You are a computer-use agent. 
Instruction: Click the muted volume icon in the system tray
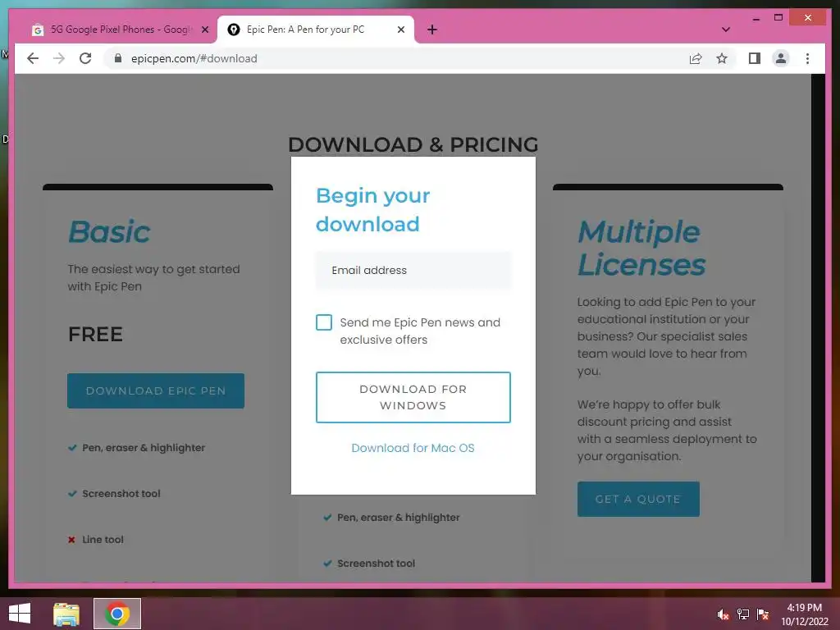723,614
